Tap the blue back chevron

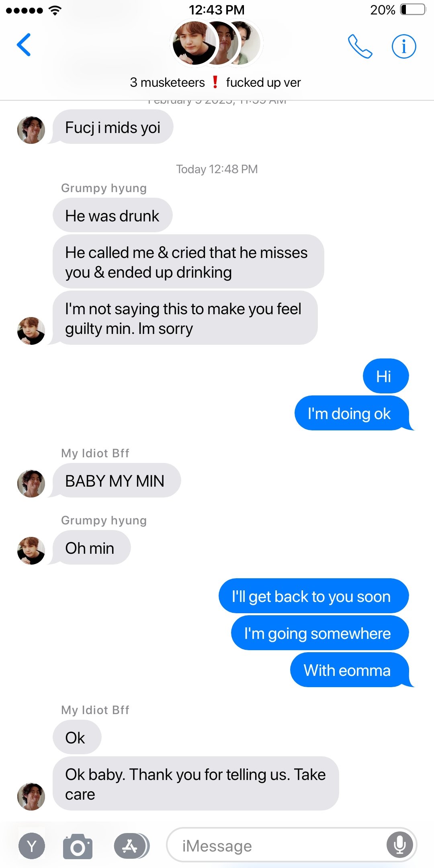[x=24, y=45]
